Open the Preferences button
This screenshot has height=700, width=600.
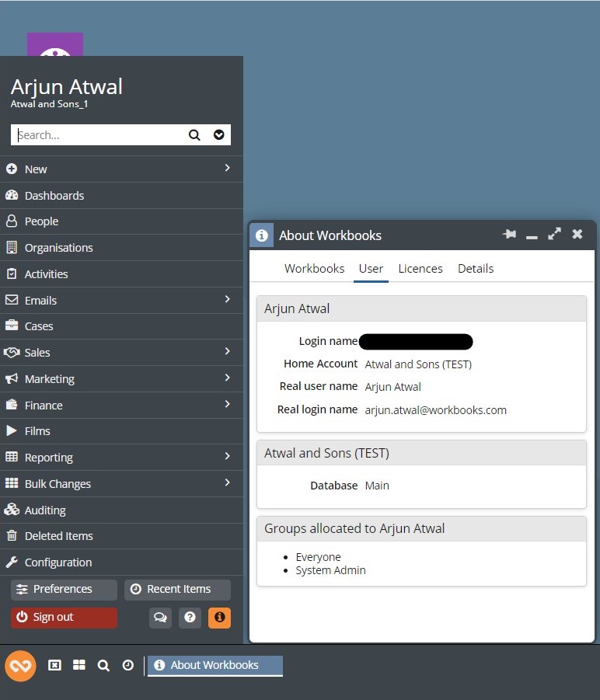point(64,590)
